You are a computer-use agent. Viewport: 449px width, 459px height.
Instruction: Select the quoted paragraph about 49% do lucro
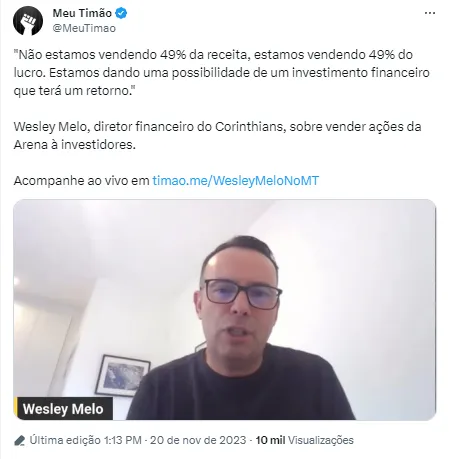[222, 72]
